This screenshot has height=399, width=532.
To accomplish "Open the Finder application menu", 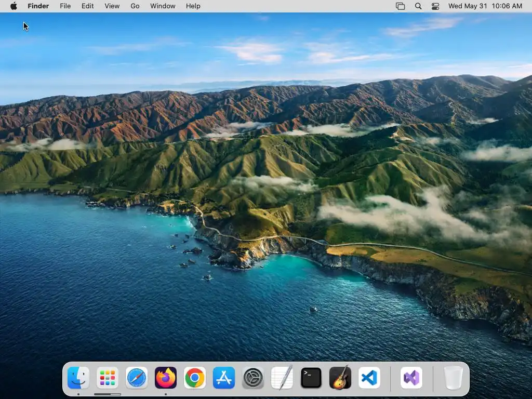I will coord(38,6).
